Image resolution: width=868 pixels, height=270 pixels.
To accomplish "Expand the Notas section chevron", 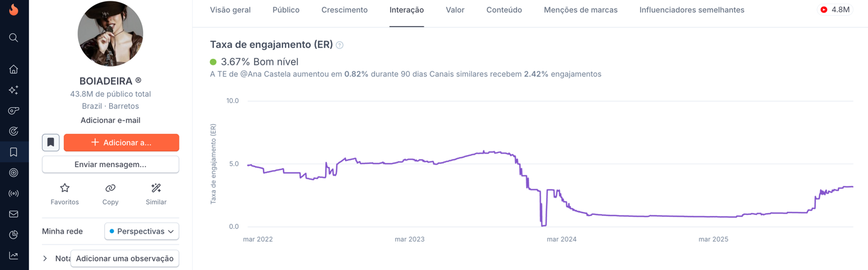I will tap(45, 258).
